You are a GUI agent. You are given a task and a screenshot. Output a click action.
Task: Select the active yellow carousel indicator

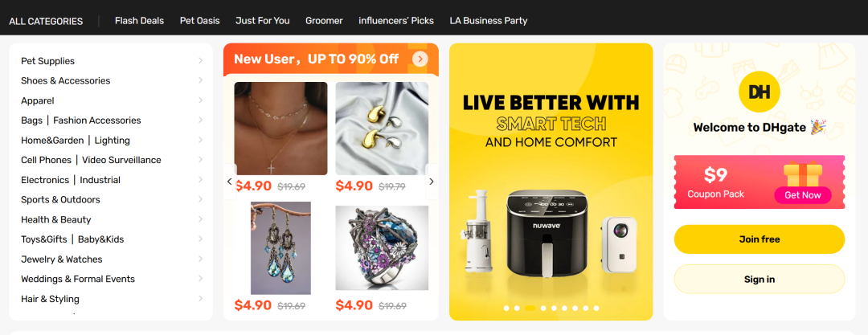click(530, 308)
